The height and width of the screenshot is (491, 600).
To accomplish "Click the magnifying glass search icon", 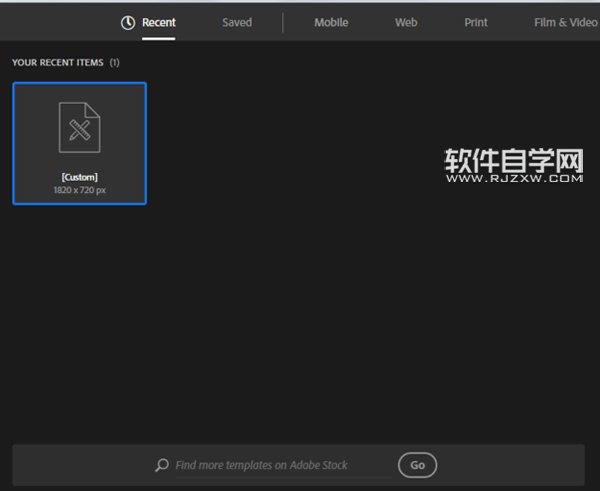I will (162, 465).
